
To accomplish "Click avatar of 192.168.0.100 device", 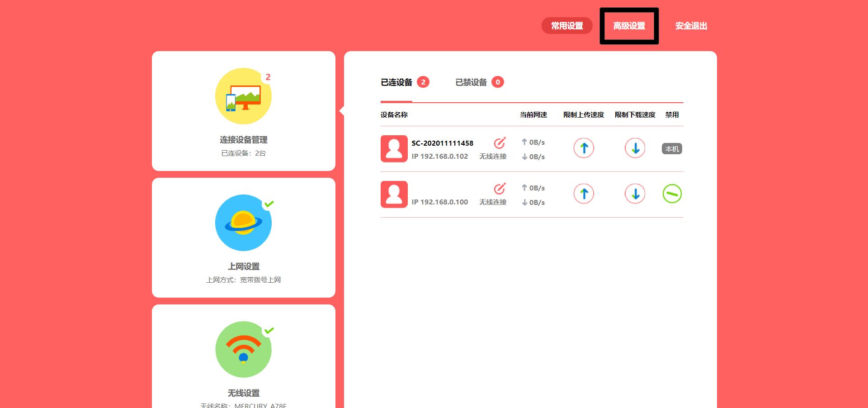I will (x=394, y=195).
